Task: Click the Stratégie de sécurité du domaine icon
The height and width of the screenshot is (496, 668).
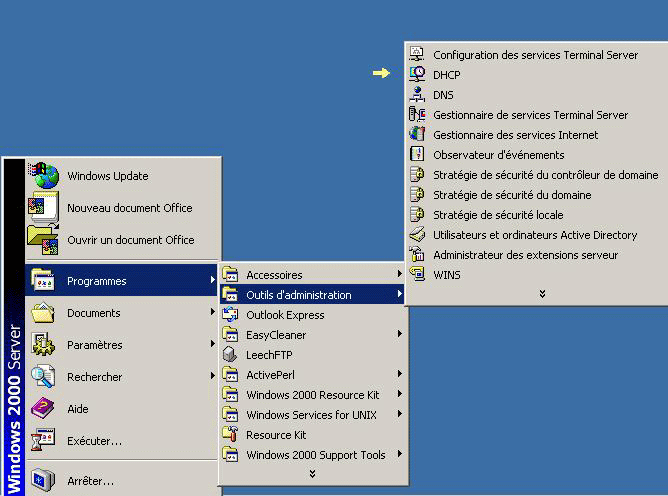Action: tap(417, 194)
